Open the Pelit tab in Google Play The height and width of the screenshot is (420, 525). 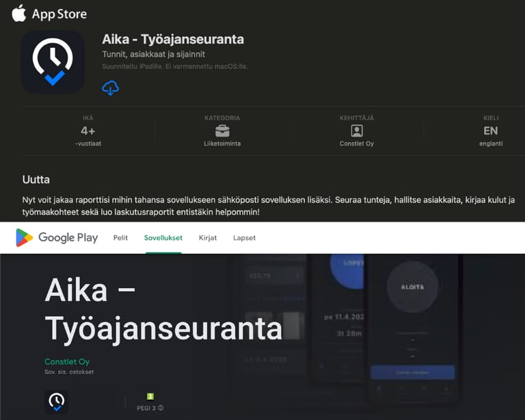120,238
